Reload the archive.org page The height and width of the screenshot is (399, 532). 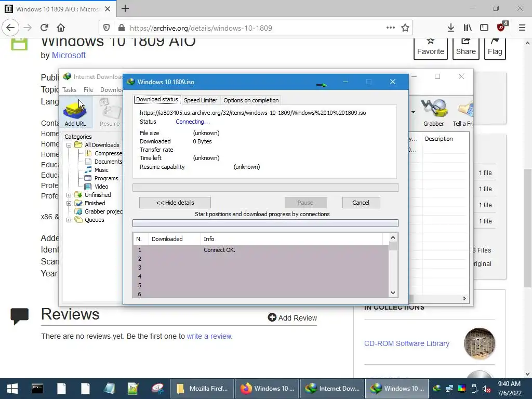click(x=44, y=28)
